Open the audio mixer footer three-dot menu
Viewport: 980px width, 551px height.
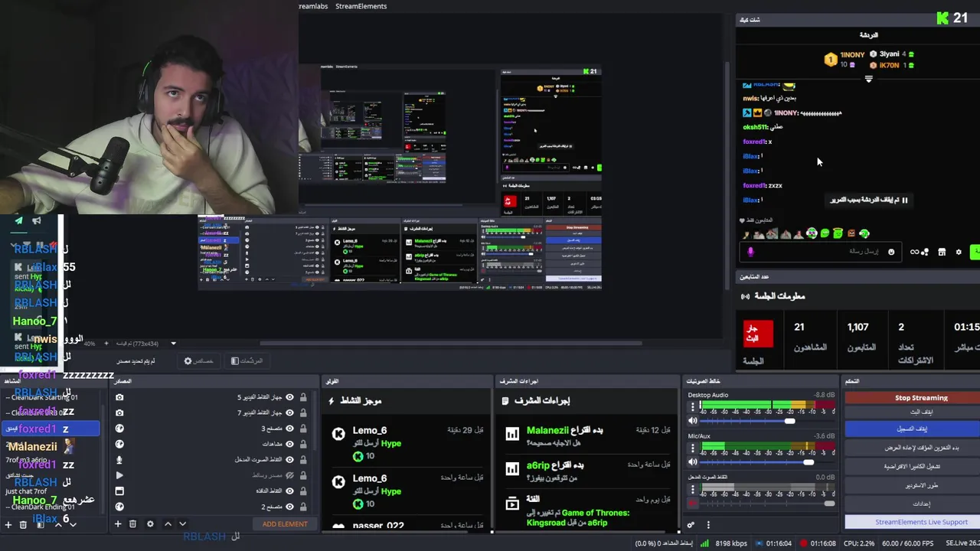708,525
